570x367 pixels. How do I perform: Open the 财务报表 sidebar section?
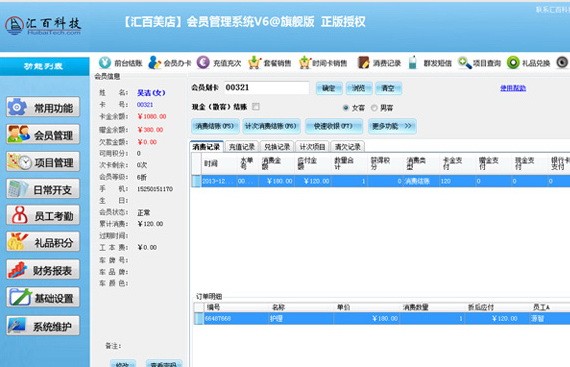click(43, 270)
